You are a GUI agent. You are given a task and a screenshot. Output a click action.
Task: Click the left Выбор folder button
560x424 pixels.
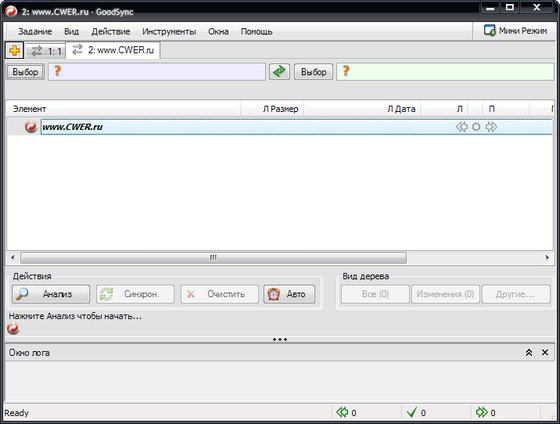point(25,72)
